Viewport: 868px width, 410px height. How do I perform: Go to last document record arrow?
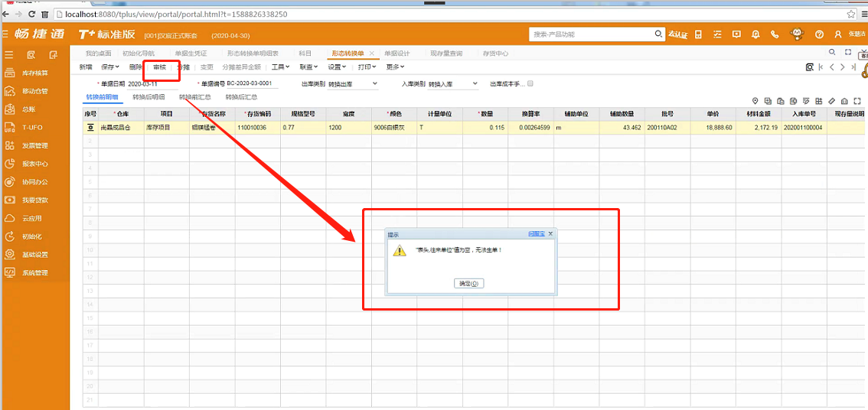pyautogui.click(x=853, y=67)
